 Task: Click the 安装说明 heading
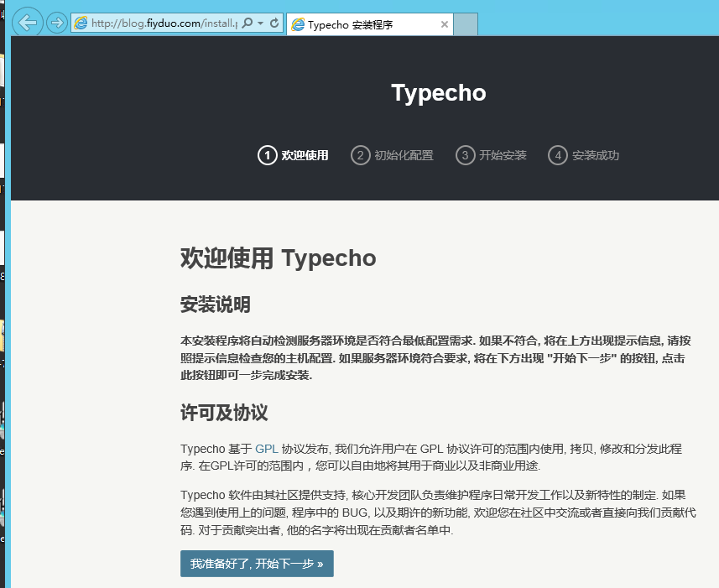pos(215,304)
